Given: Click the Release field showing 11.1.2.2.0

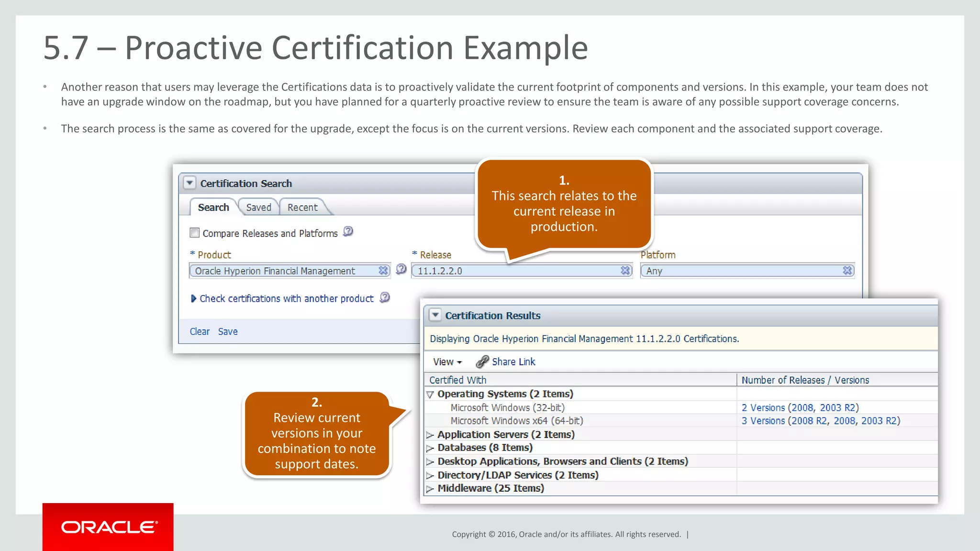Looking at the screenshot, I should pyautogui.click(x=522, y=271).
